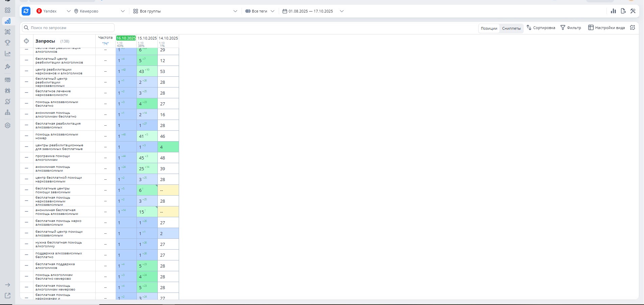This screenshot has height=305, width=644.
Task: Open the date range 01.08.2025 — 17.10.2025 dropdown
Action: click(313, 11)
